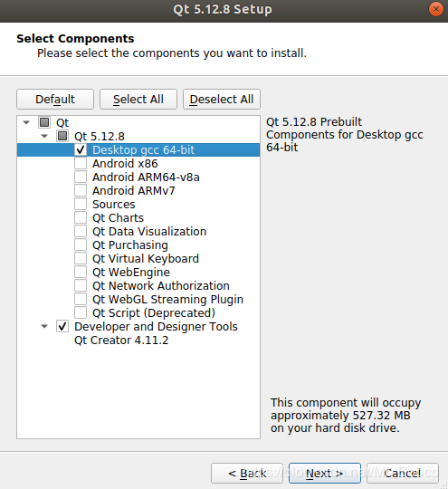Select the 'Qt 5.12.8' tree label

tap(100, 136)
